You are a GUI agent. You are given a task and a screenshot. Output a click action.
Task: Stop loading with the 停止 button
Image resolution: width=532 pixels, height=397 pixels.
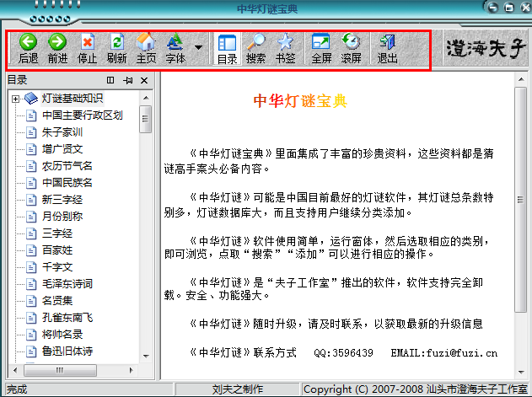[87, 49]
